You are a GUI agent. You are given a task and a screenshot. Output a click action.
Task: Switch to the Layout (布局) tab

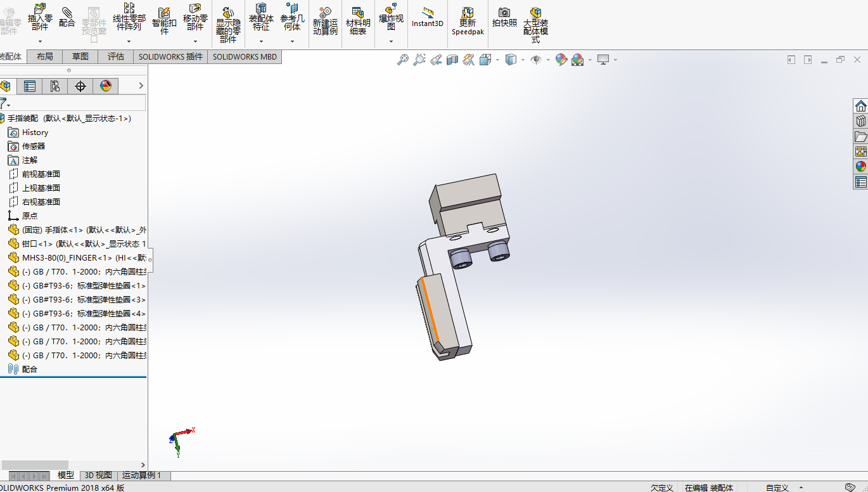coord(45,56)
